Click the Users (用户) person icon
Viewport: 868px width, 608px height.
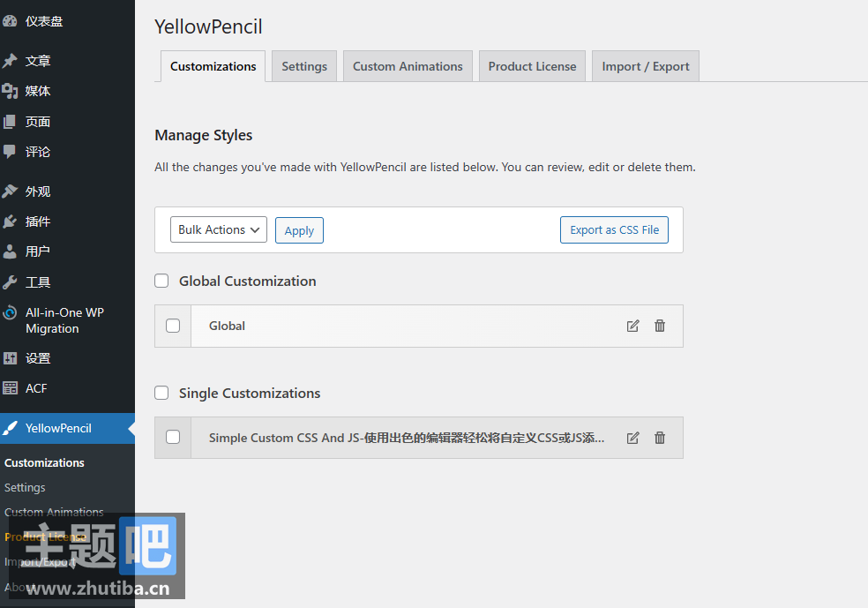10,251
